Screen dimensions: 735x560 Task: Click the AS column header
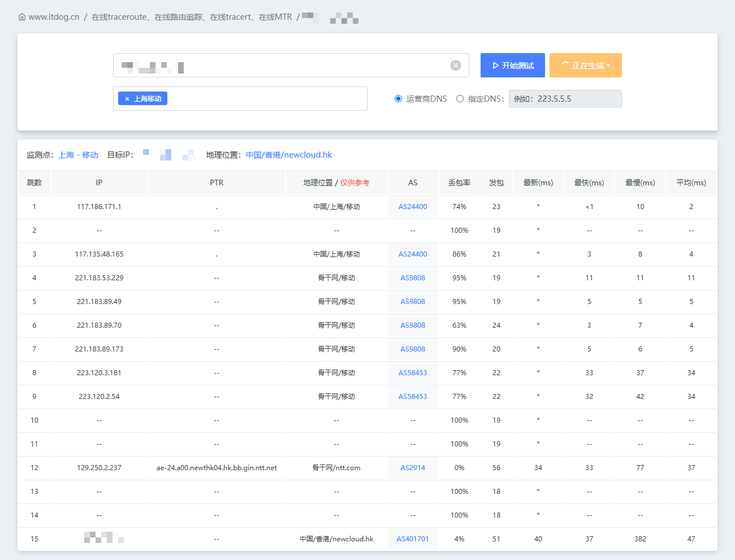[x=413, y=183]
